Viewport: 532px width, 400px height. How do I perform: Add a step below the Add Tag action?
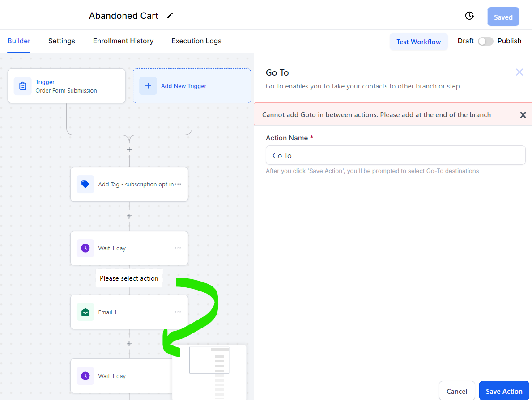[x=129, y=216]
